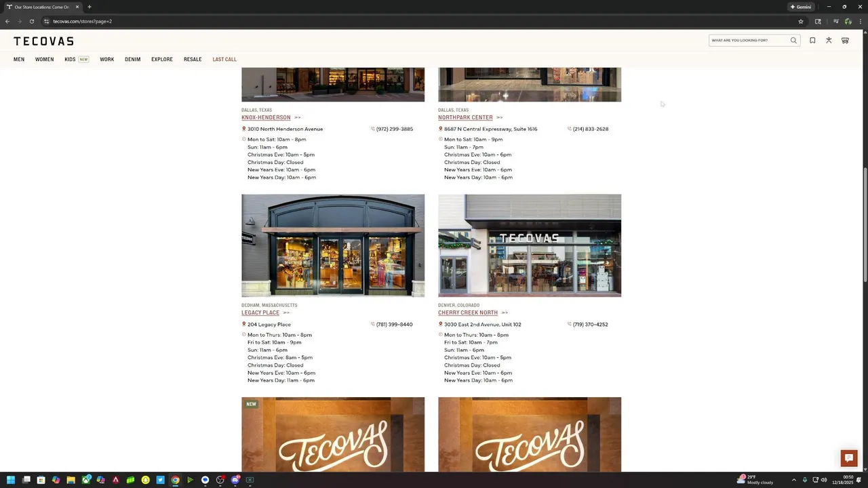Bookmark this page with the star icon

pyautogui.click(x=801, y=21)
